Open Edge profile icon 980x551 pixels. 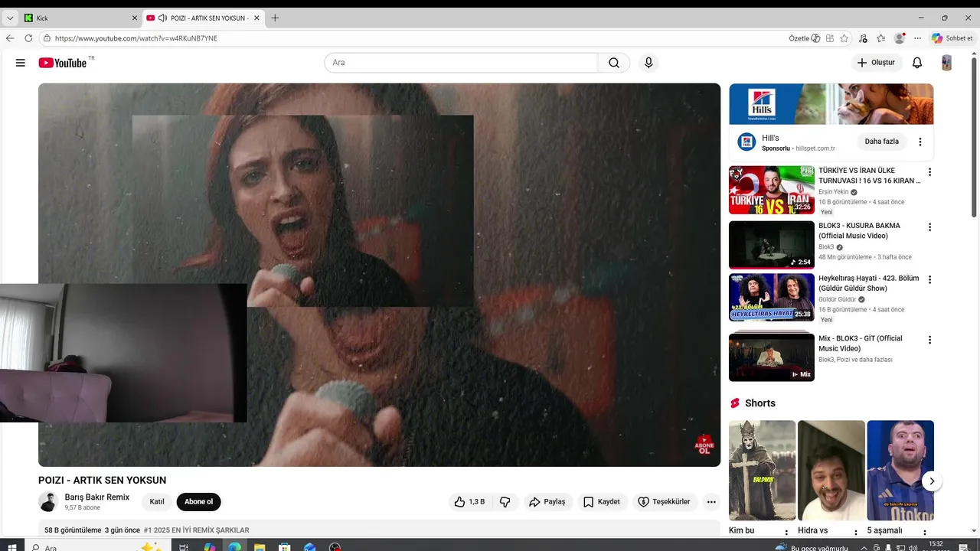click(900, 38)
